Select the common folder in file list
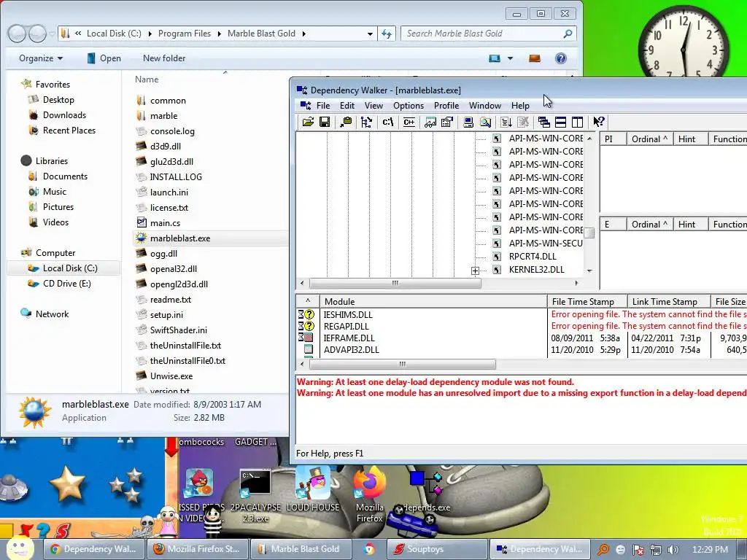 coord(168,101)
